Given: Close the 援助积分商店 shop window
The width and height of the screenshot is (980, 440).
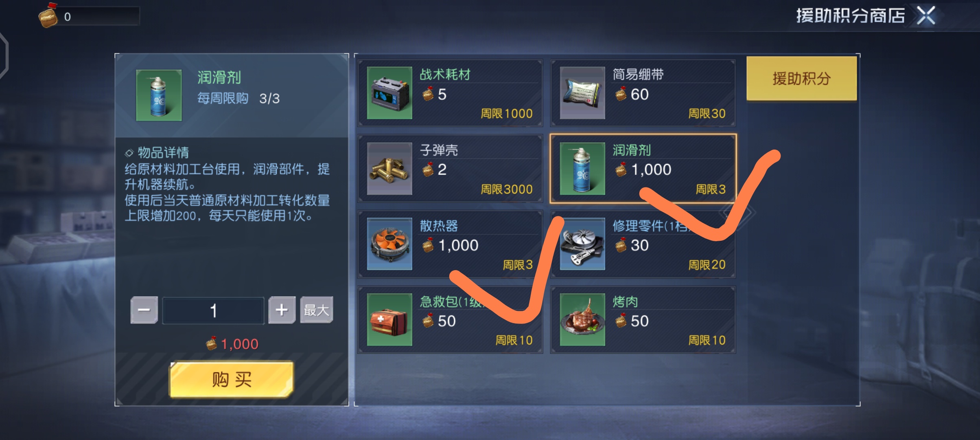Looking at the screenshot, I should click(926, 16).
